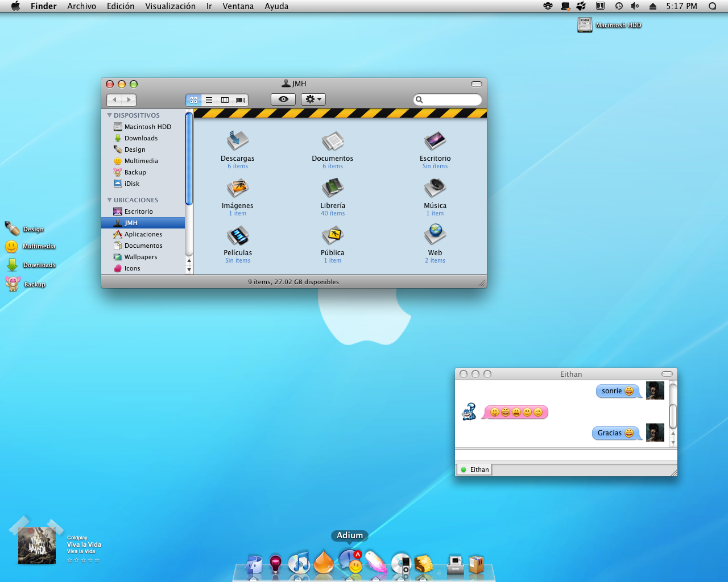
Task: Open the CD with iPod dock icon
Action: (x=401, y=563)
